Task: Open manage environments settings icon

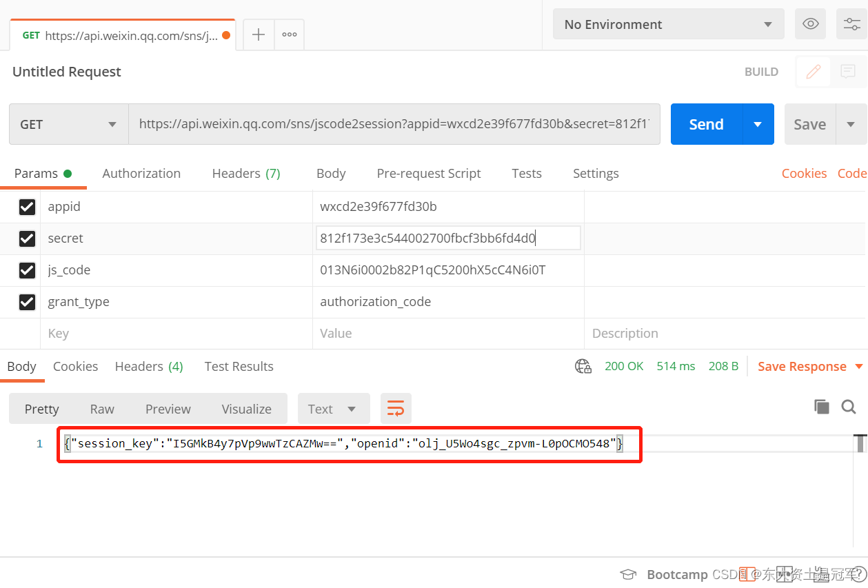Action: (x=852, y=24)
